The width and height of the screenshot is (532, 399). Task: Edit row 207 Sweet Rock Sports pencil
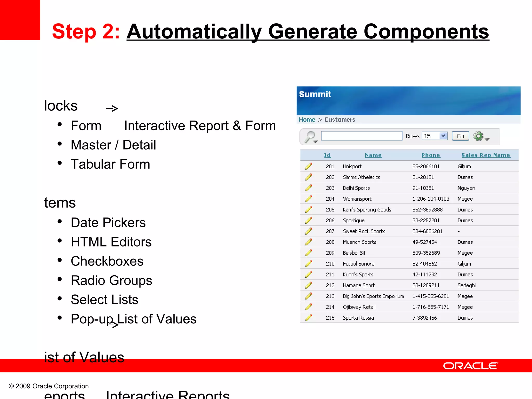[309, 231]
